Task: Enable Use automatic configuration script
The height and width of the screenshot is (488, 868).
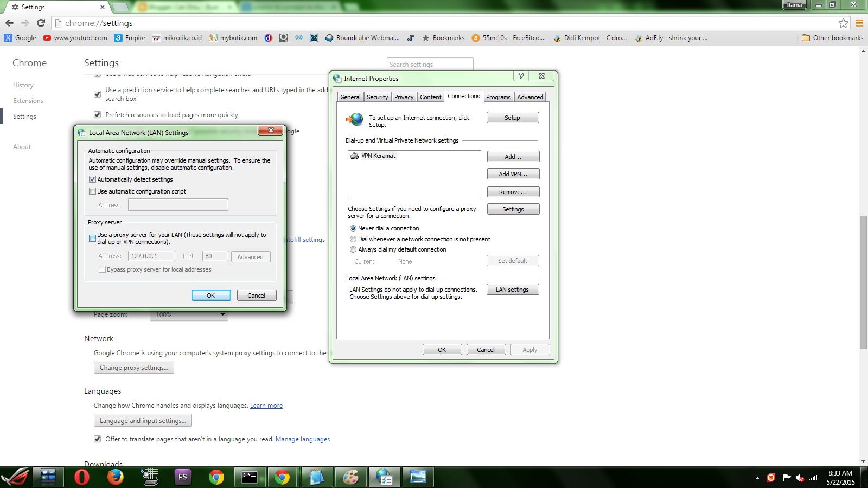Action: [x=92, y=191]
